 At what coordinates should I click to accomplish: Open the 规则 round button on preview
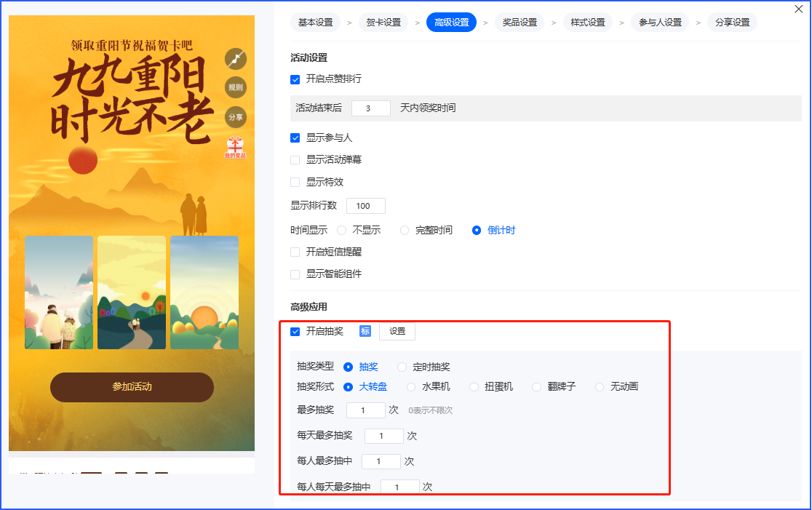(x=236, y=87)
